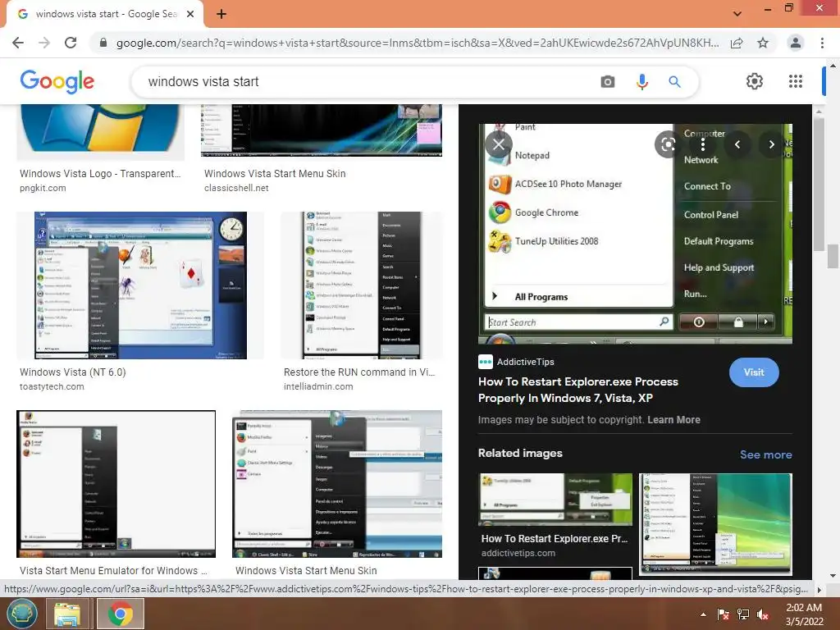Go back to the previous page
The height and width of the screenshot is (630, 840).
pos(18,43)
